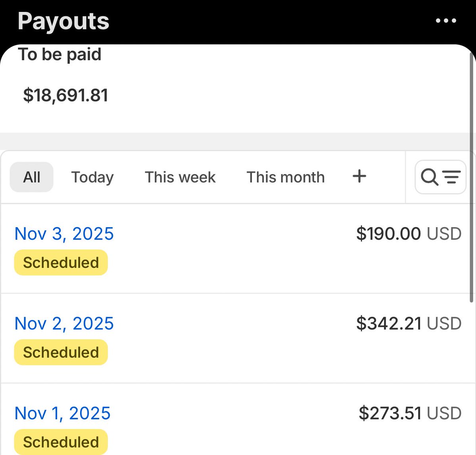Click Scheduled badge under Nov 1 payout
The width and height of the screenshot is (476, 455).
(61, 442)
